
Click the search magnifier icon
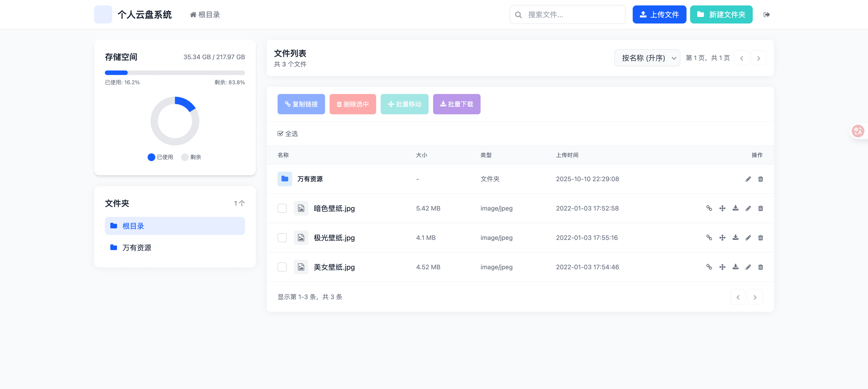pyautogui.click(x=519, y=14)
